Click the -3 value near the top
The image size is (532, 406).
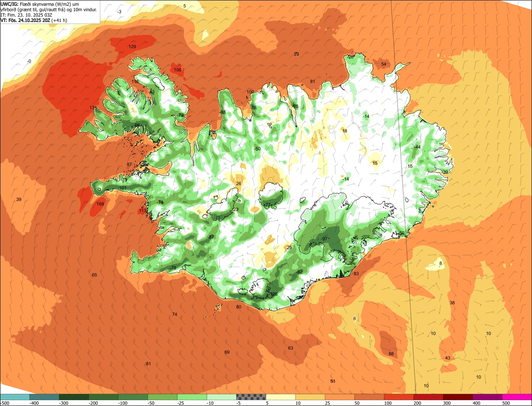pos(119,12)
